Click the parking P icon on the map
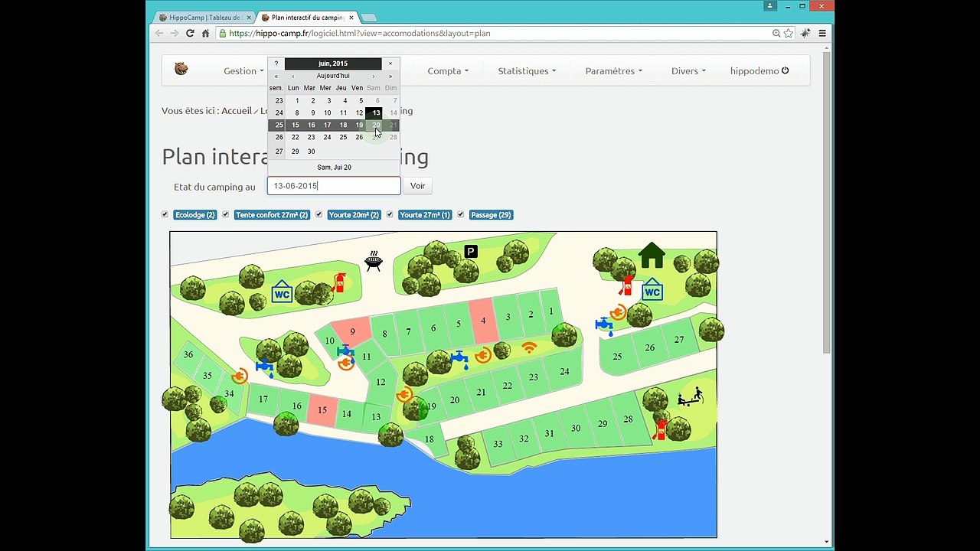The width and height of the screenshot is (980, 551). [471, 251]
